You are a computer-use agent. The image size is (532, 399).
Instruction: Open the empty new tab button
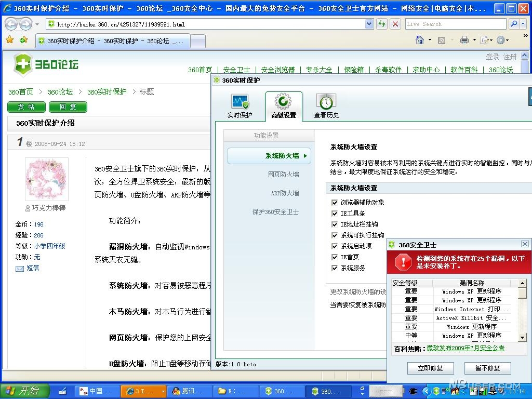tap(198, 41)
